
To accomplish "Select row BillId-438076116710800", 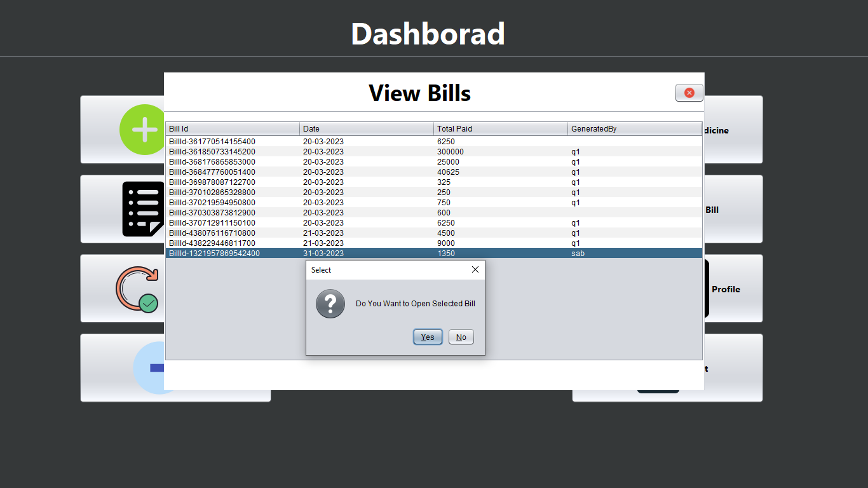I will point(434,233).
